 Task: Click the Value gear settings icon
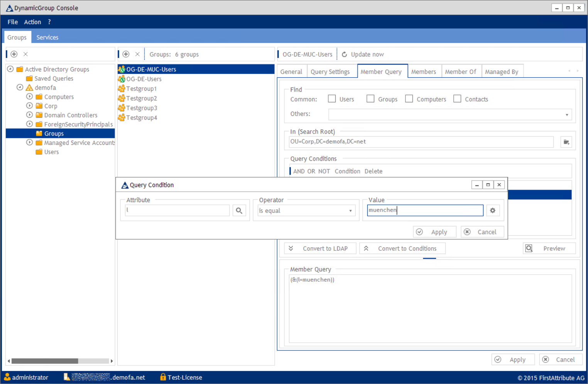pos(493,211)
